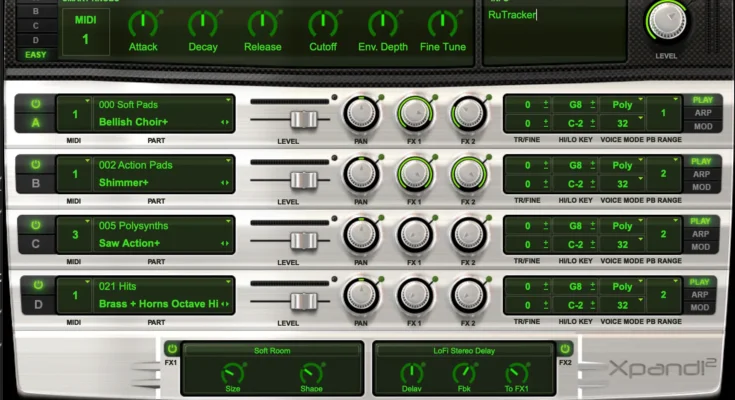Disable the FX1 Soft Room effect power
This screenshot has width=735, height=400.
[171, 349]
